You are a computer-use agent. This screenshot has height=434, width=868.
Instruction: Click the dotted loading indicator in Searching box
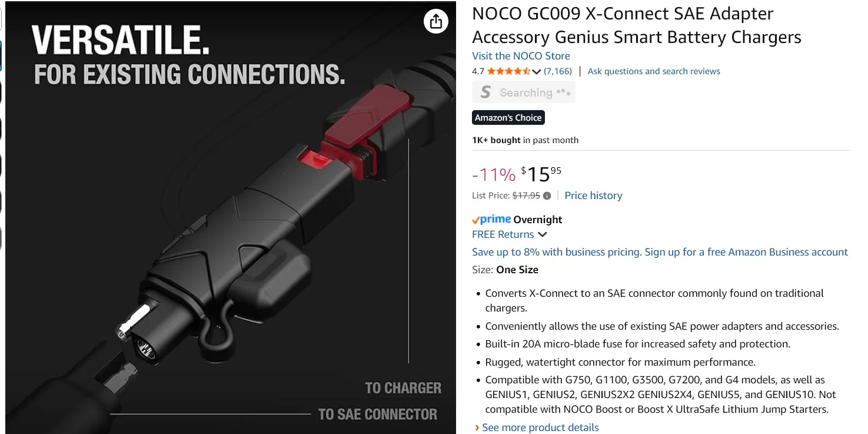(x=564, y=92)
